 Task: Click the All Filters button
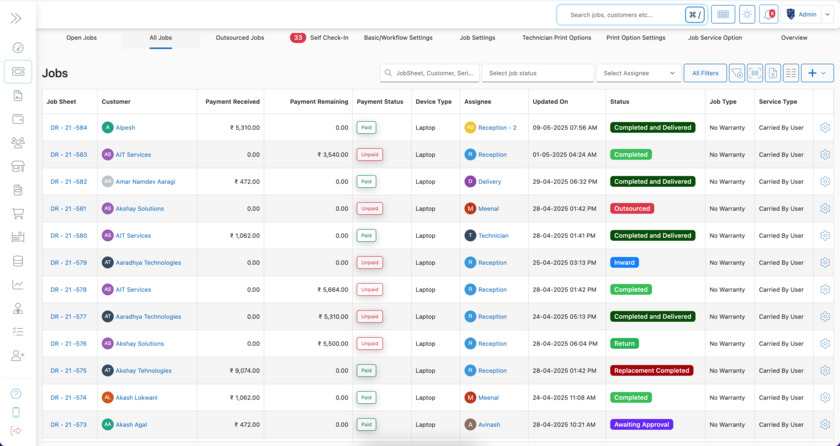[x=705, y=73]
